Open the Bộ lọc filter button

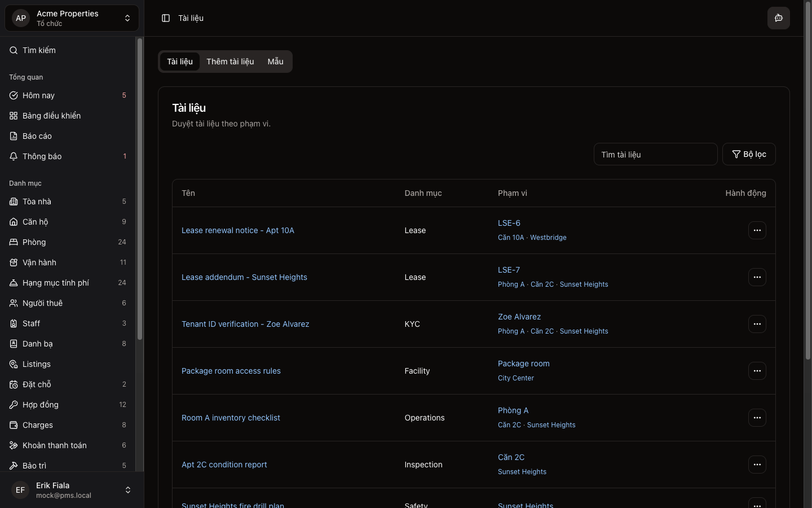[749, 154]
